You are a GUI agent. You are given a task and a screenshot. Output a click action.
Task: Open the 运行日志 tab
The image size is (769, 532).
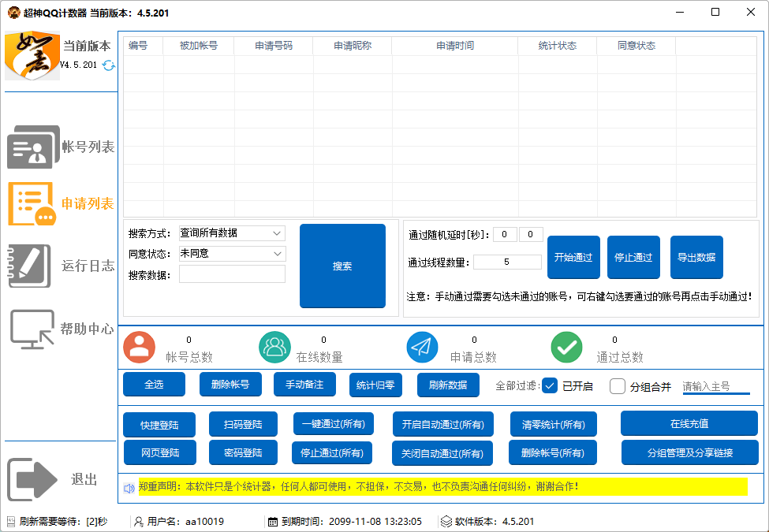point(88,266)
